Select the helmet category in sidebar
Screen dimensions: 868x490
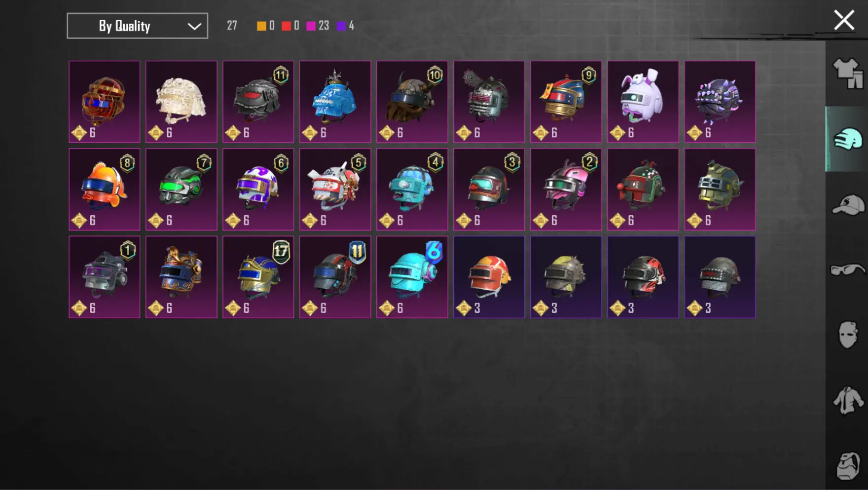(x=848, y=139)
